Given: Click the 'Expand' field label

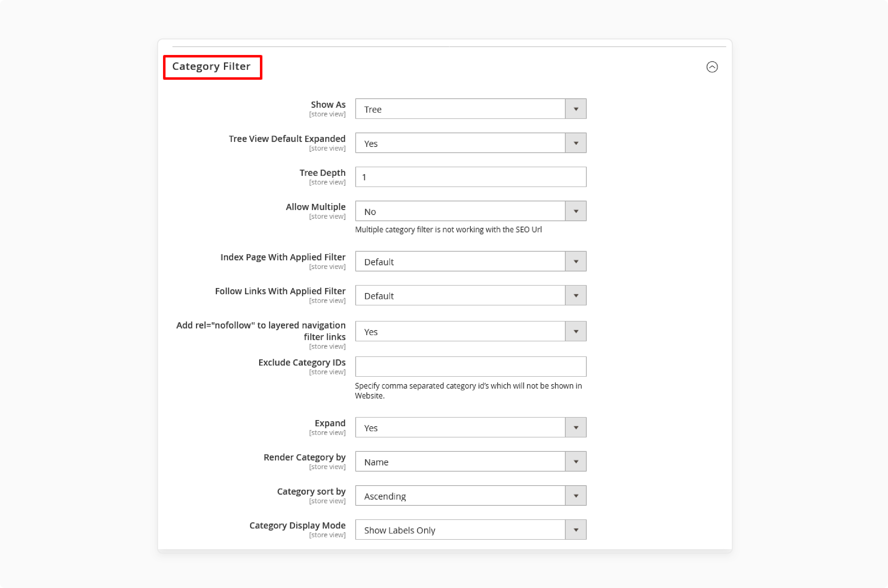Looking at the screenshot, I should click(x=330, y=423).
